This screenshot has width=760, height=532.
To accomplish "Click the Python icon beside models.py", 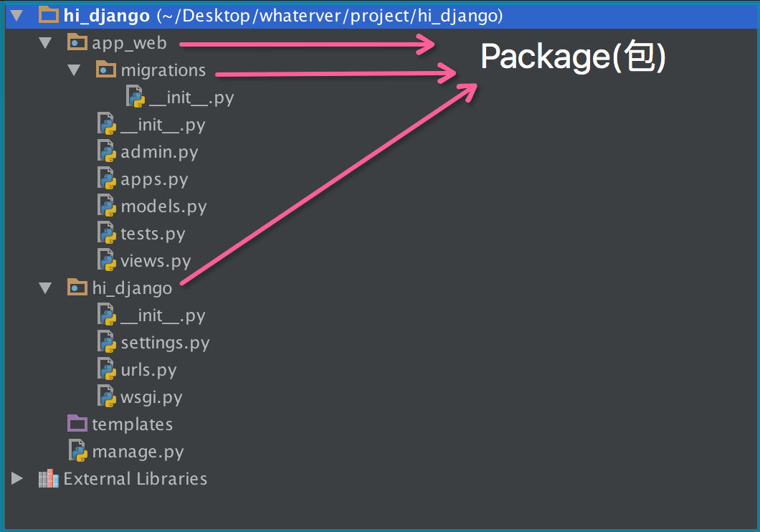I will 107,206.
